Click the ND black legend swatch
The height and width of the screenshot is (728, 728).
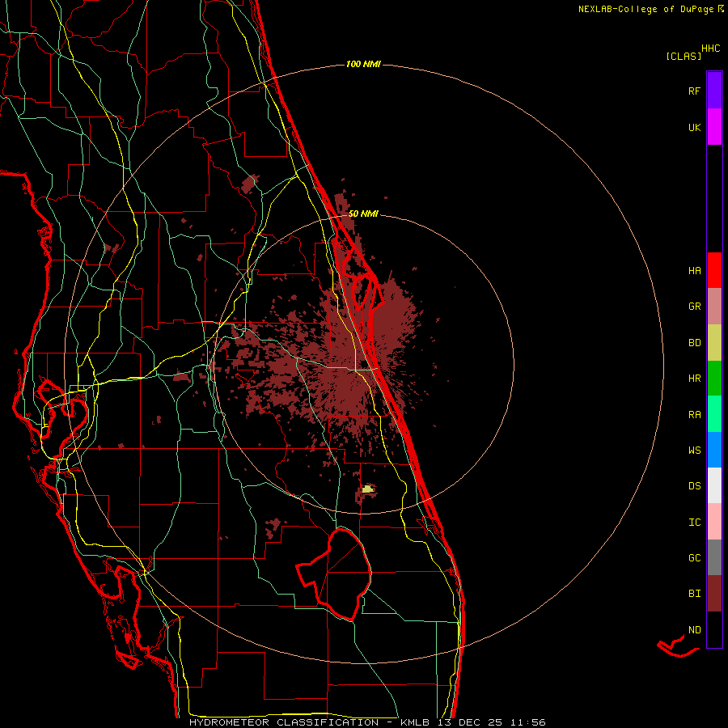point(714,629)
